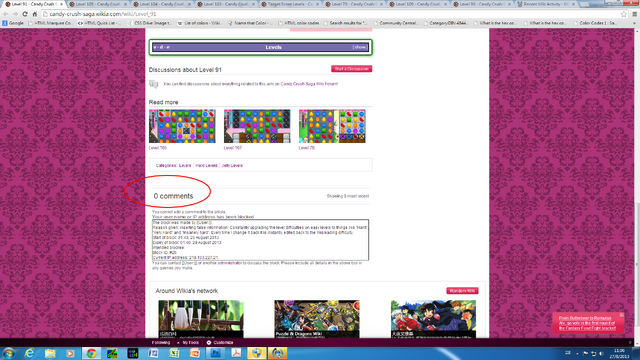
Task: Open the brush calligraphy wiki thumbnail
Action: coord(201,319)
